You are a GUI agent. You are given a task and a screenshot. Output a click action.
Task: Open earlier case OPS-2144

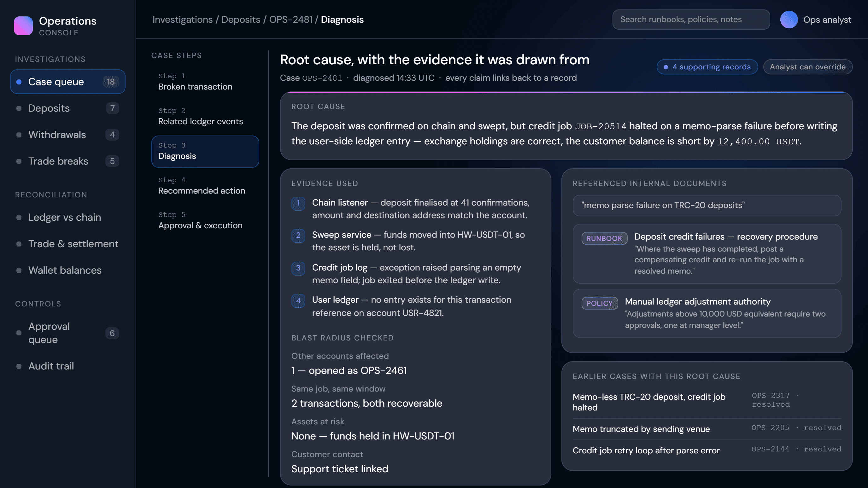pos(707,450)
